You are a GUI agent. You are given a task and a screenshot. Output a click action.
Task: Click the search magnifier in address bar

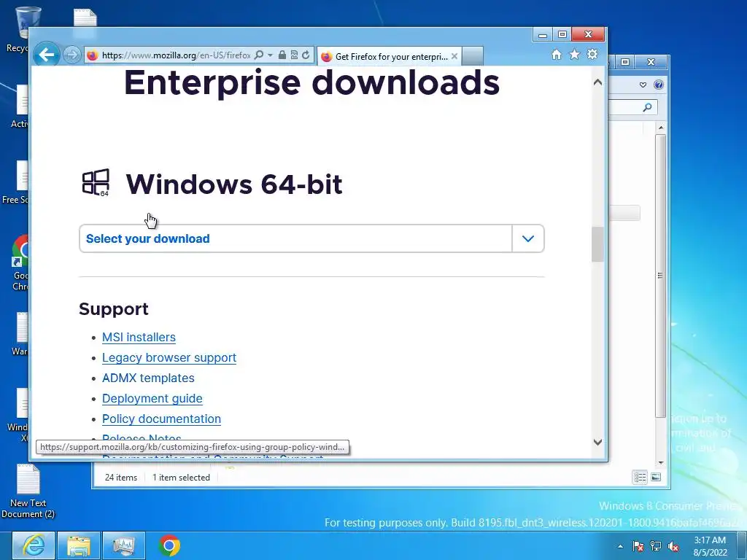(259, 55)
